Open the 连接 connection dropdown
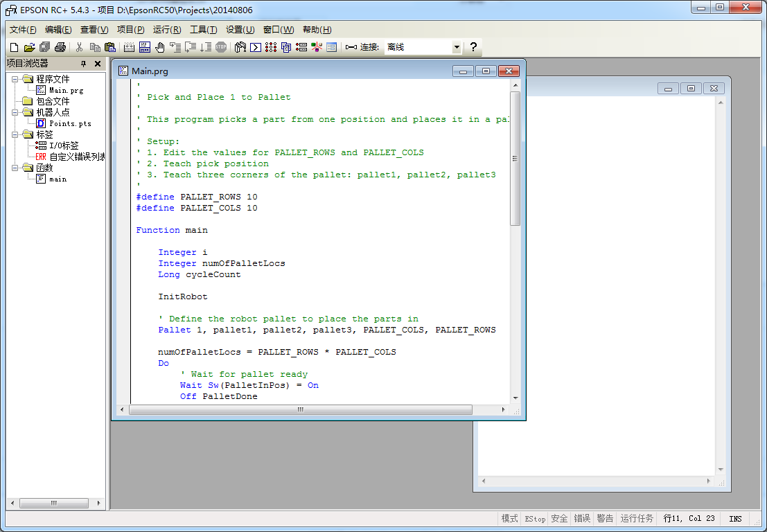This screenshot has height=532, width=767. point(456,47)
